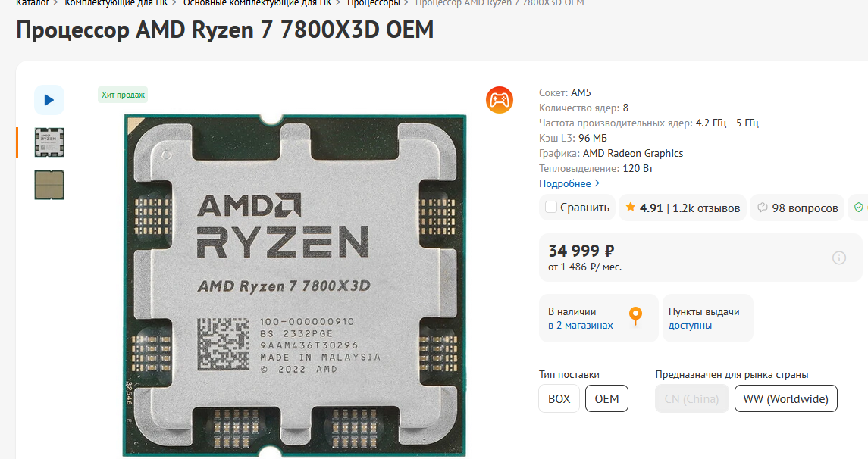Tick the Сравнить checkbox

(x=551, y=208)
